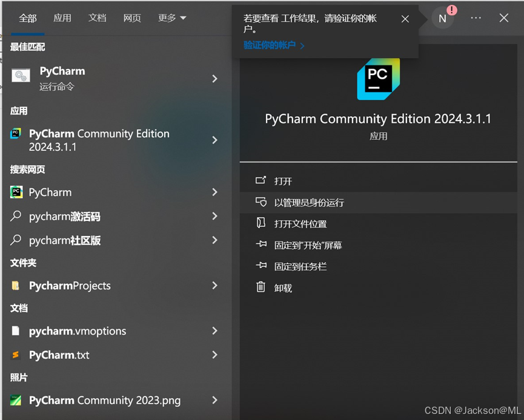This screenshot has width=524, height=420.
Task: Expand the PyCharm run command result arrow
Action: tap(215, 79)
